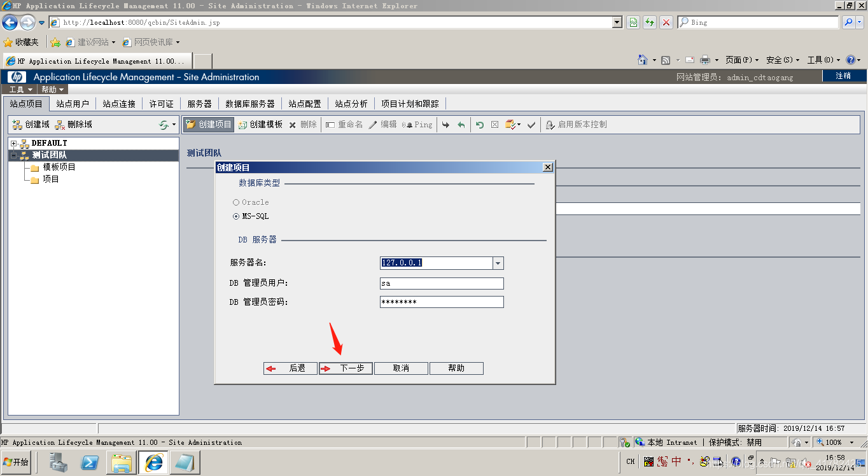Click the 取消 (Cancel) button
This screenshot has height=476, width=868.
(x=401, y=368)
